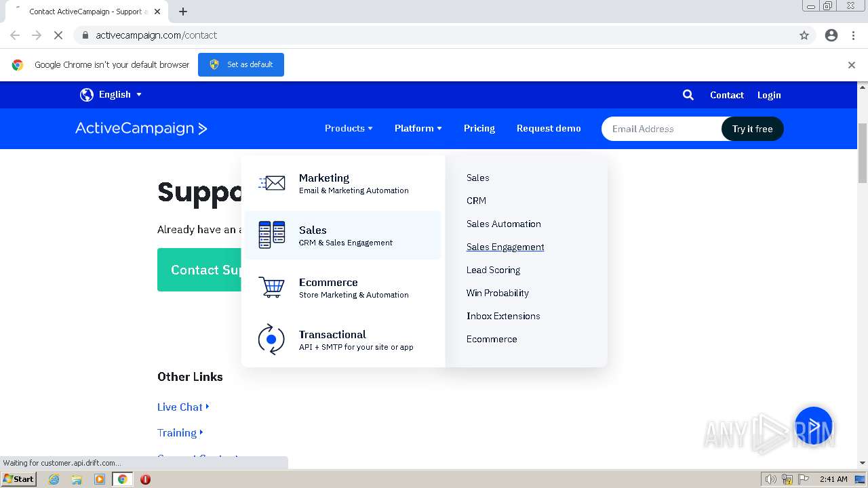Click the red security taskbar icon
Screen dimensions: 868x488
(x=145, y=479)
